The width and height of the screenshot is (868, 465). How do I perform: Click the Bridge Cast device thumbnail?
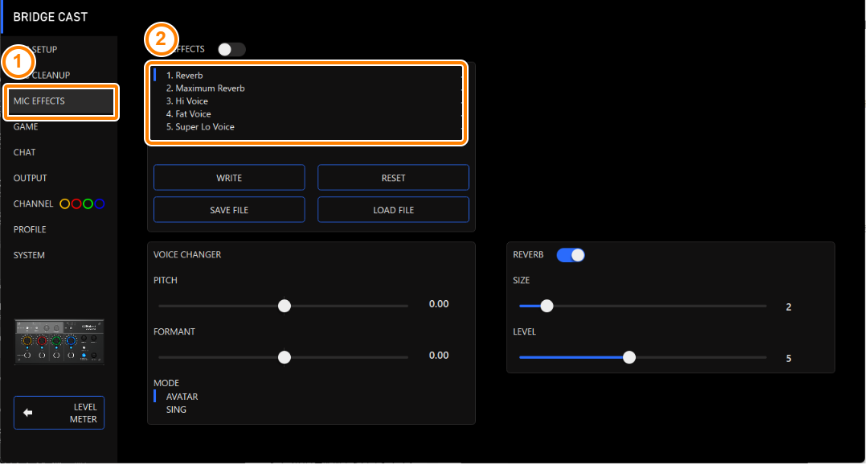pos(59,341)
